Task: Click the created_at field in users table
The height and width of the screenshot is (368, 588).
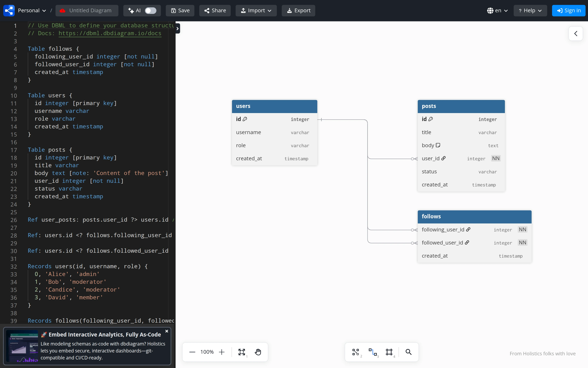Action: point(275,159)
